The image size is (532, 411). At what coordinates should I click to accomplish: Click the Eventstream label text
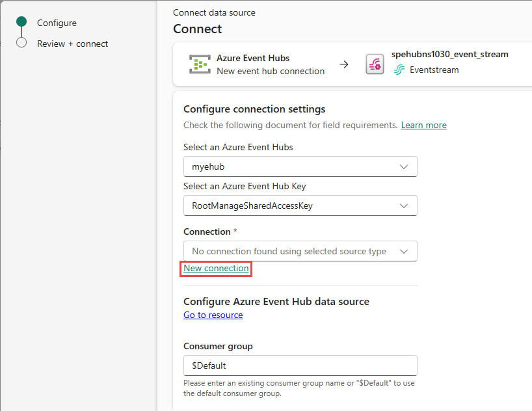(434, 70)
